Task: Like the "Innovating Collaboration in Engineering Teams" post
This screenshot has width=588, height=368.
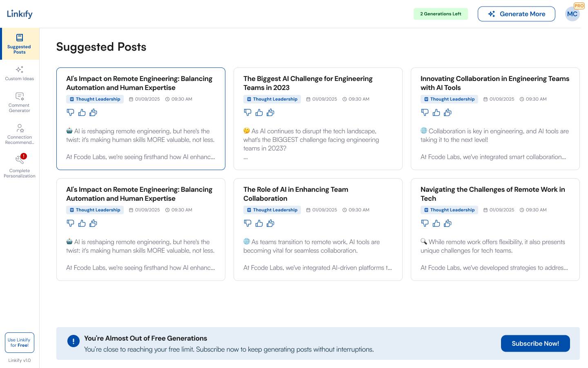Action: tap(436, 112)
